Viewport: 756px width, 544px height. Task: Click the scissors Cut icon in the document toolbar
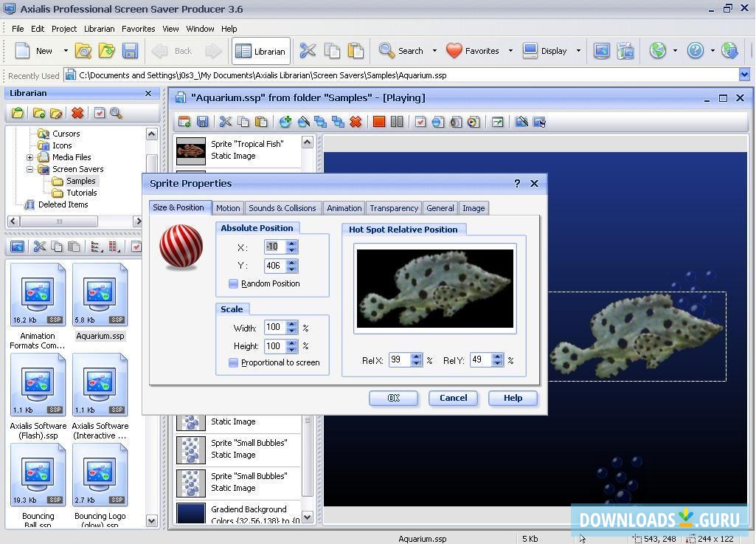pos(226,122)
